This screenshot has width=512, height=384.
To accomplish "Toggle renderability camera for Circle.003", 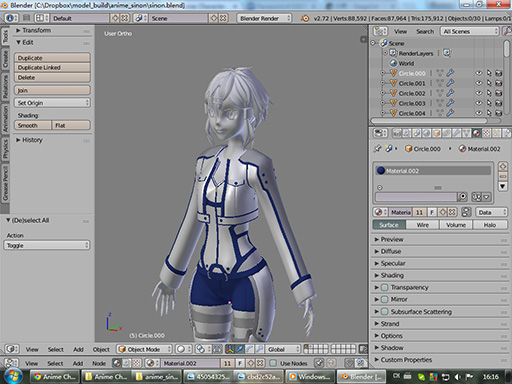I will point(499,103).
